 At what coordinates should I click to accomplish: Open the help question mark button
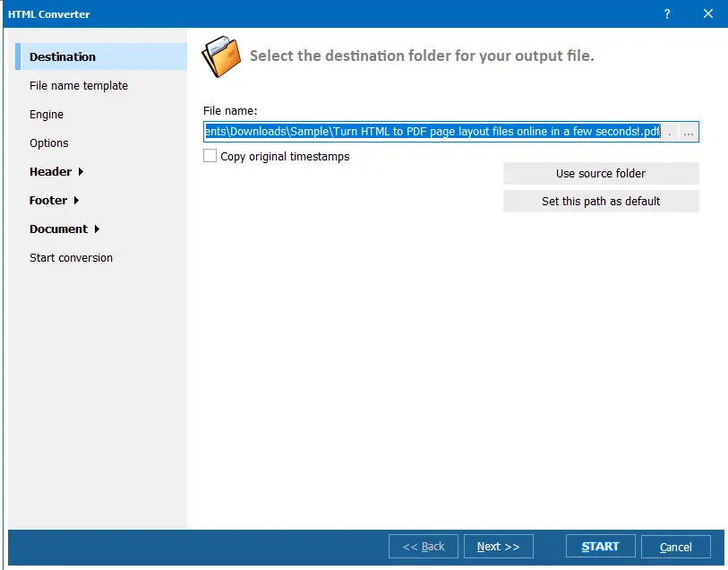[667, 14]
